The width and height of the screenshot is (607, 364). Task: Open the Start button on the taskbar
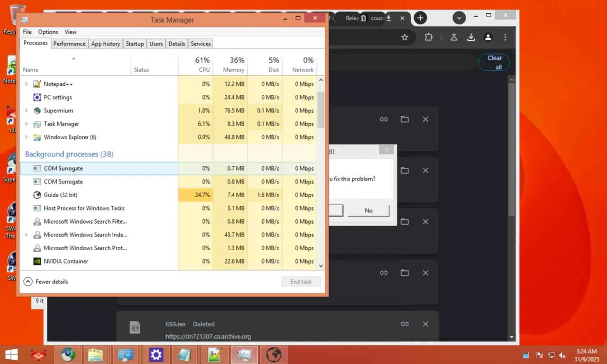click(x=11, y=355)
